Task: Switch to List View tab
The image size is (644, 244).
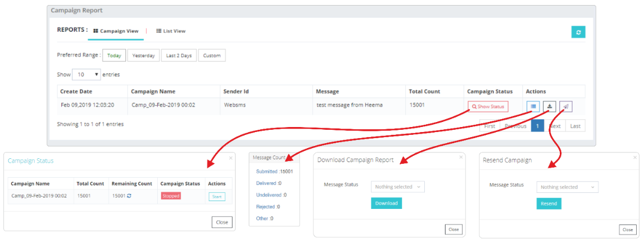Action: click(171, 31)
